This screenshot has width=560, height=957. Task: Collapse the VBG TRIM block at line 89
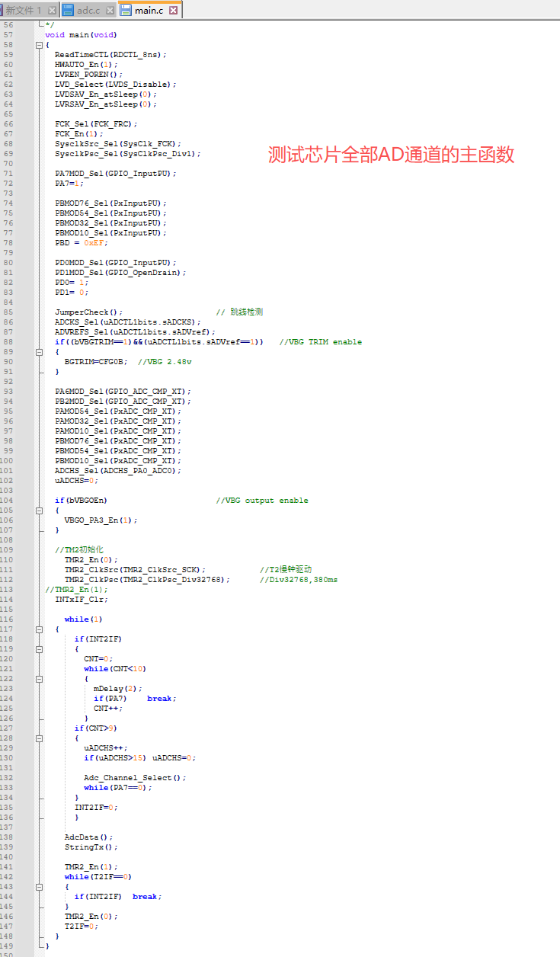pyautogui.click(x=39, y=352)
